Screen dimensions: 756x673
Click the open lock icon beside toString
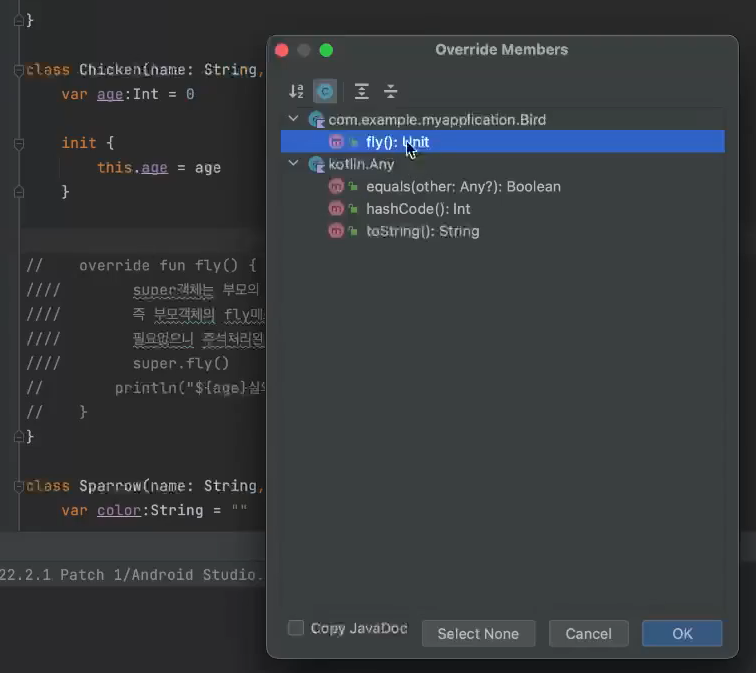pyautogui.click(x=353, y=231)
